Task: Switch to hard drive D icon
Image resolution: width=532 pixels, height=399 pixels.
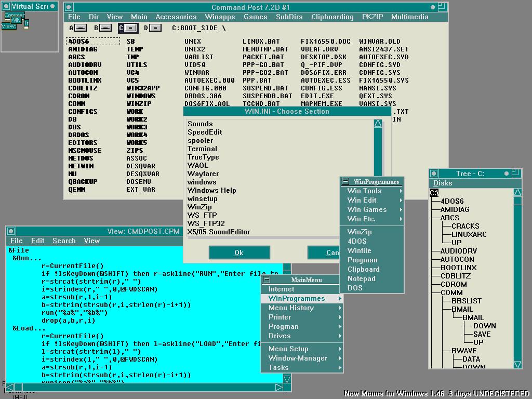Action: (x=155, y=28)
